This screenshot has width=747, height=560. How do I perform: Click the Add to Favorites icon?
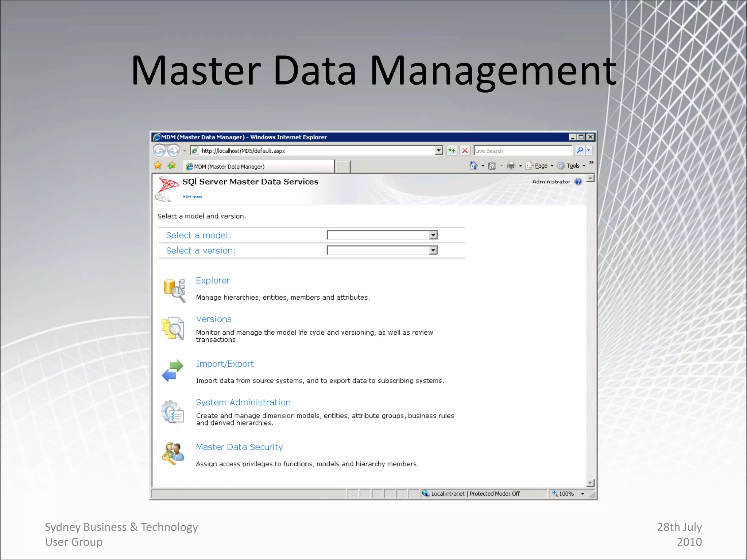click(171, 166)
